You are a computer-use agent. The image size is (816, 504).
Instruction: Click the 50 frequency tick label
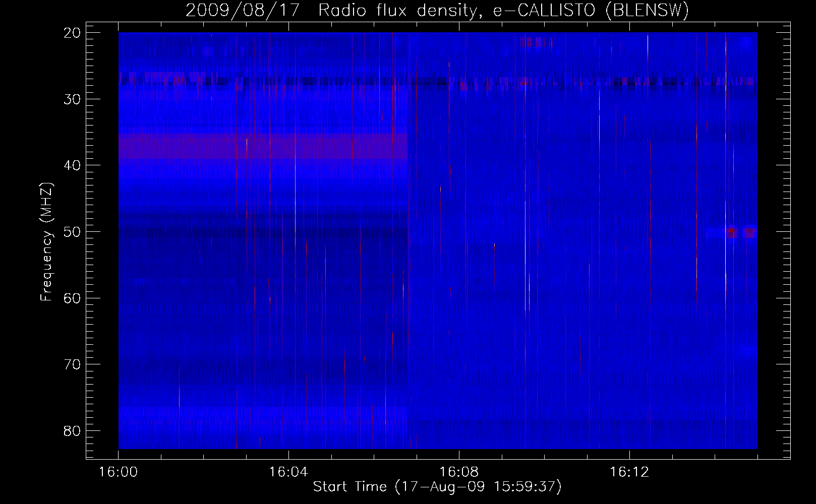73,232
